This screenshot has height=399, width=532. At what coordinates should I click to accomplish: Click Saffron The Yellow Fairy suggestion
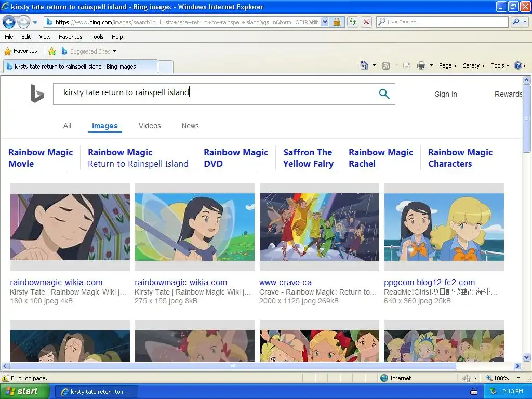point(308,158)
